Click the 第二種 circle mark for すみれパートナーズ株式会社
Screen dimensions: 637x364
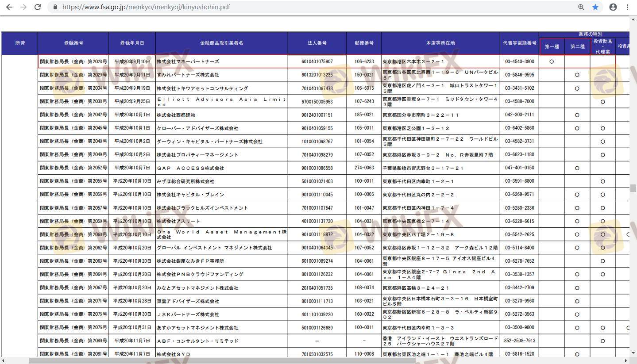[x=577, y=75]
